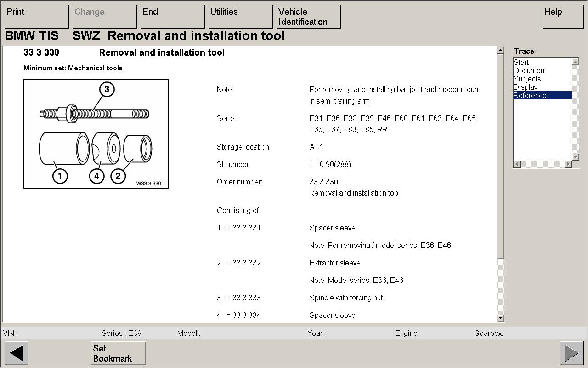Select Document in the Trace list
This screenshot has height=368, width=588.
(530, 70)
